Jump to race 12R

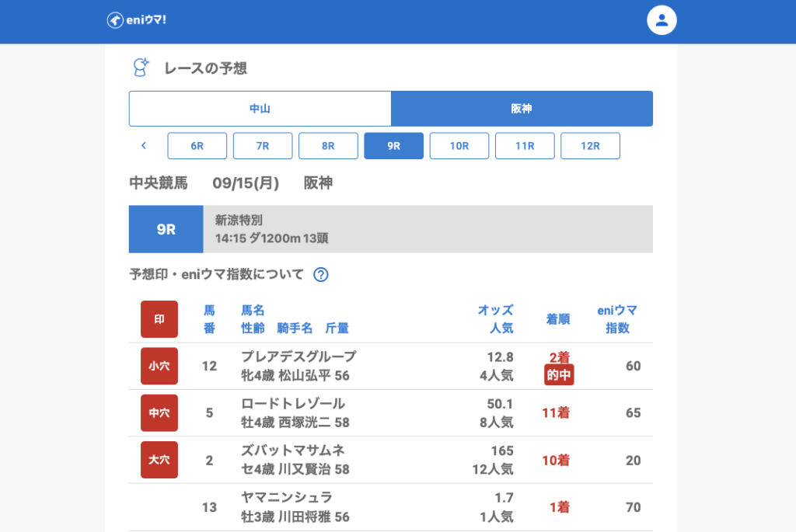pos(590,146)
